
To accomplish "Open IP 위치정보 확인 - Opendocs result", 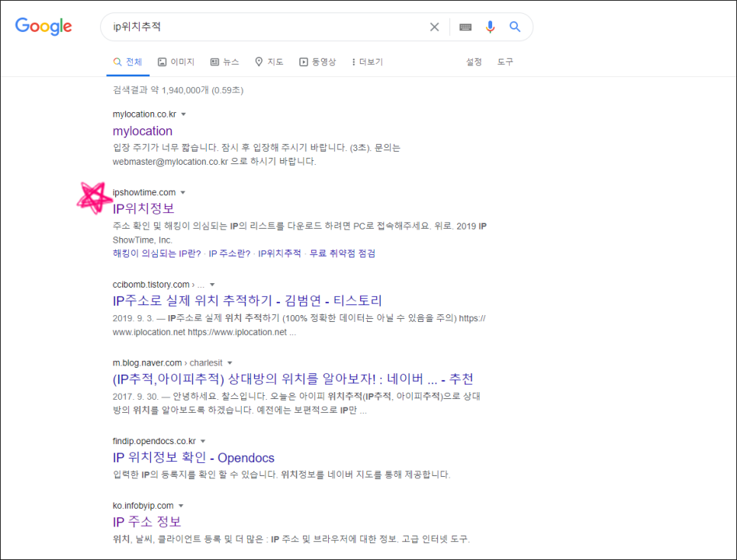I will tap(194, 458).
